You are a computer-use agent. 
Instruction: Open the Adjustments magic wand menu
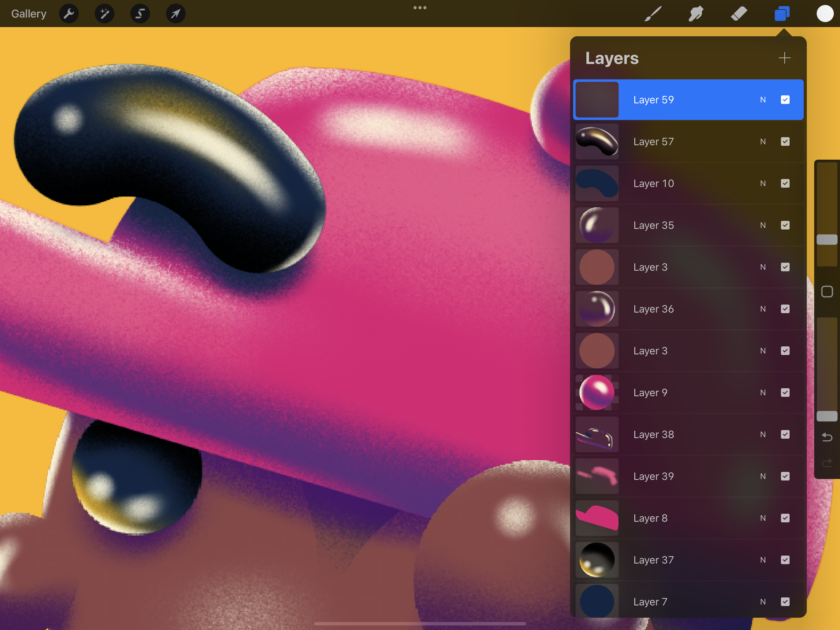[104, 14]
